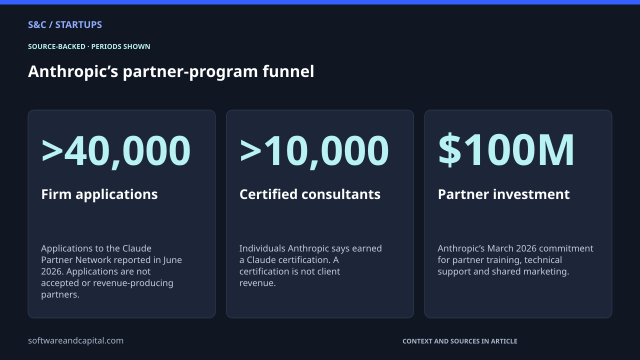
Task: Click the Anthropic's partner-program funnel title
Action: click(171, 72)
